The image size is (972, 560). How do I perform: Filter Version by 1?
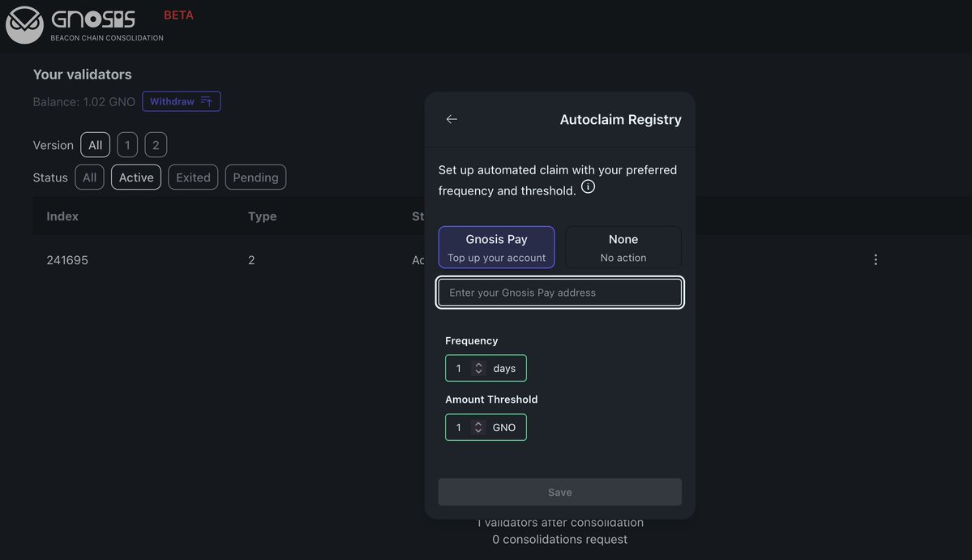pos(127,145)
